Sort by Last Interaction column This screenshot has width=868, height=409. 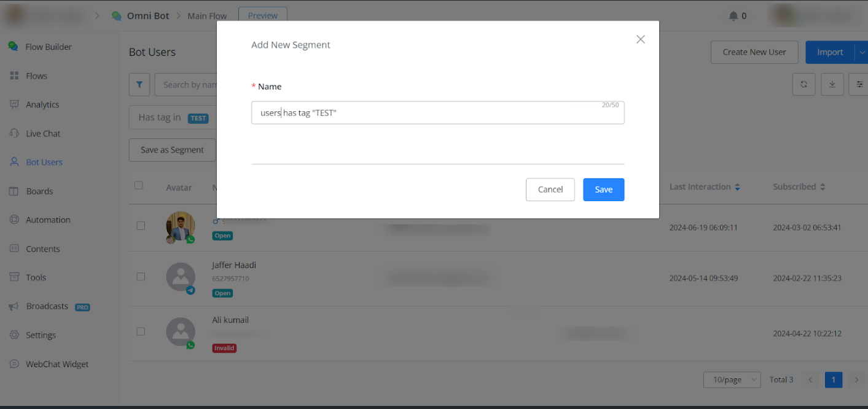click(737, 187)
